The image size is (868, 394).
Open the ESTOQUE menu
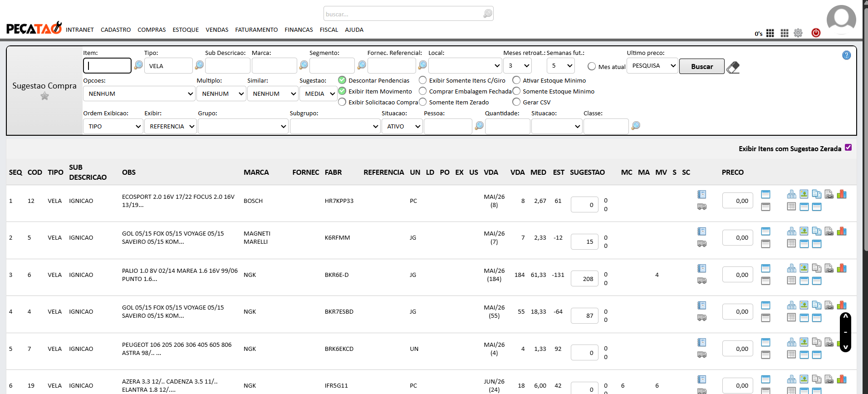click(186, 30)
